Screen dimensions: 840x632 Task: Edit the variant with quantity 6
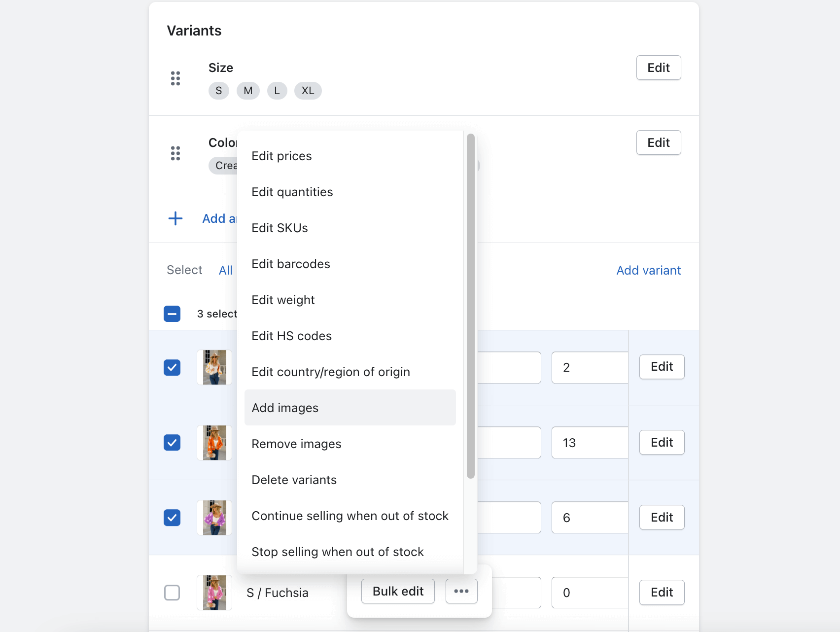pyautogui.click(x=662, y=517)
